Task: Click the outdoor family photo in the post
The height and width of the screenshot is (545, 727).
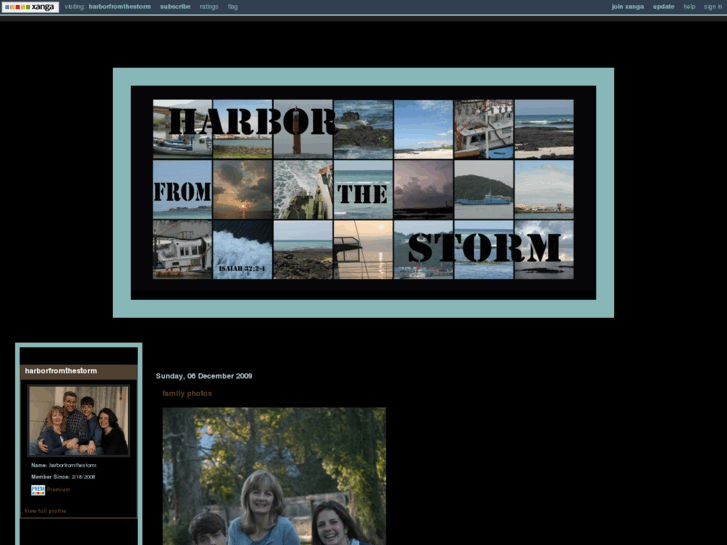Action: click(273, 475)
